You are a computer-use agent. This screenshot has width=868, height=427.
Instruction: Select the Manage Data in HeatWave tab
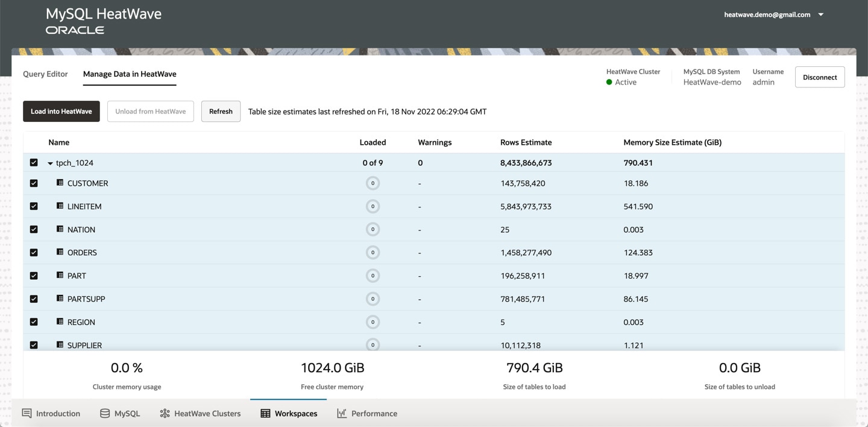[x=129, y=74]
